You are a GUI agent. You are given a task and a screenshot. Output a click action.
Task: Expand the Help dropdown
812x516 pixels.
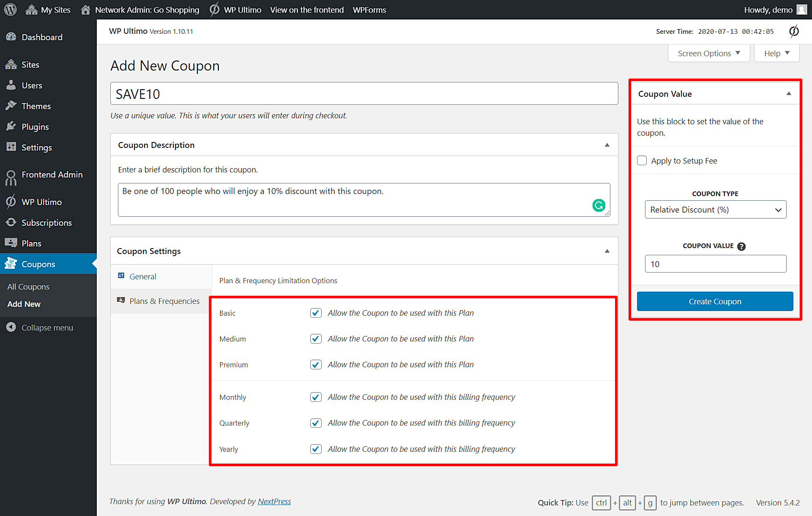[776, 53]
